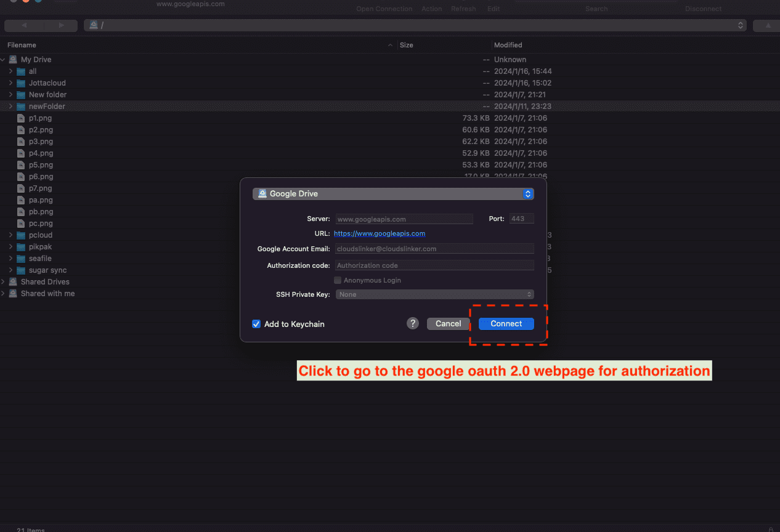Click the 2024/1/16, 15:44 modified date
The height and width of the screenshot is (532, 780).
(522, 71)
